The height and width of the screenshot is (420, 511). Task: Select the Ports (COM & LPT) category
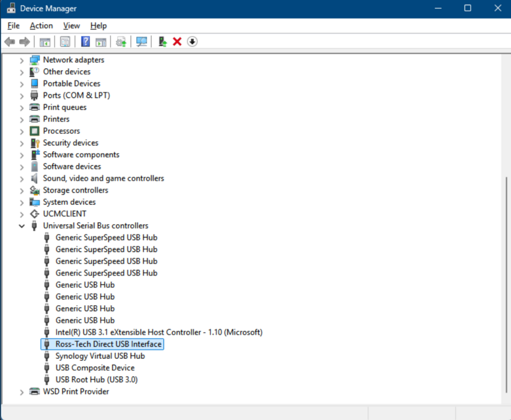pos(77,95)
